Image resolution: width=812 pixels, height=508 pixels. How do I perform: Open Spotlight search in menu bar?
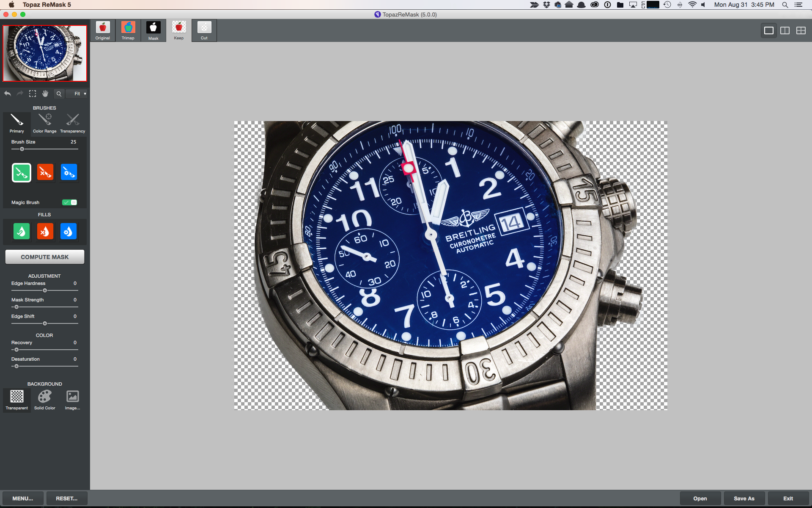click(785, 5)
